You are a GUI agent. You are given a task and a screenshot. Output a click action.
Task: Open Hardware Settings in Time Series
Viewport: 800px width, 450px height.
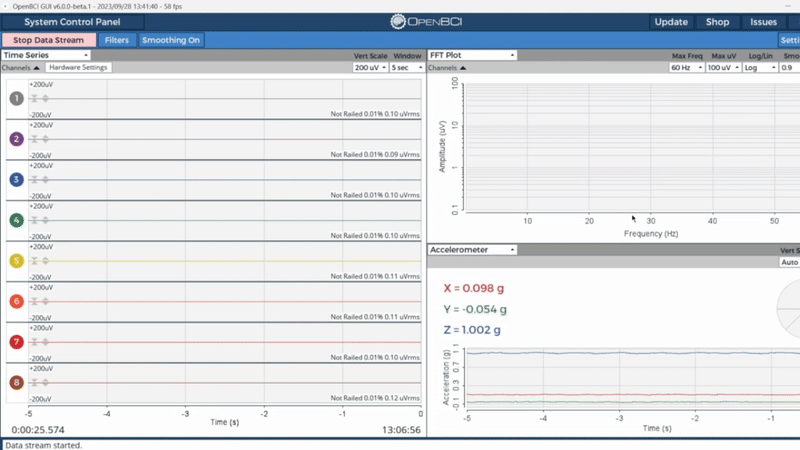coord(78,67)
